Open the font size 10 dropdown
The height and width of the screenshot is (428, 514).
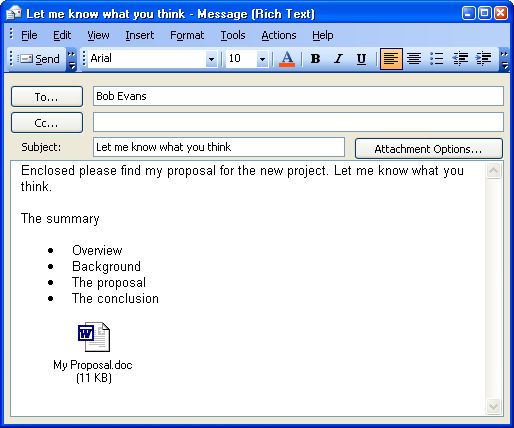pos(262,59)
